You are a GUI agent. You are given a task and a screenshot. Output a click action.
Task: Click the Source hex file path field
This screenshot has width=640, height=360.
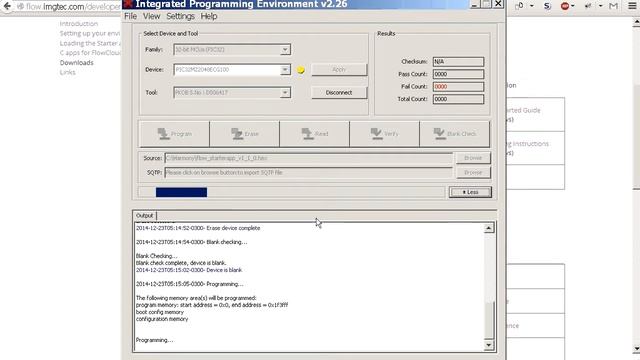309,158
